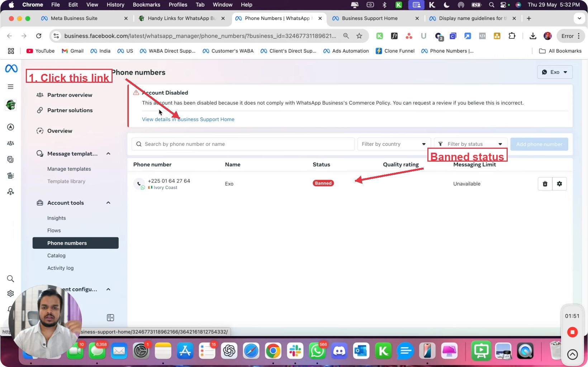Open Filter by status dropdown

[x=470, y=144]
